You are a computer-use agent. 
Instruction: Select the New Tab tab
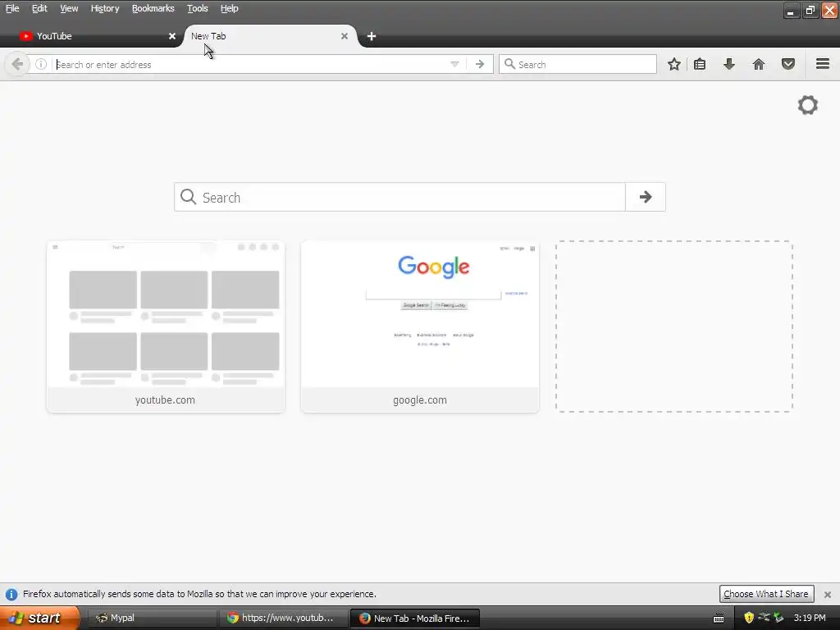269,36
